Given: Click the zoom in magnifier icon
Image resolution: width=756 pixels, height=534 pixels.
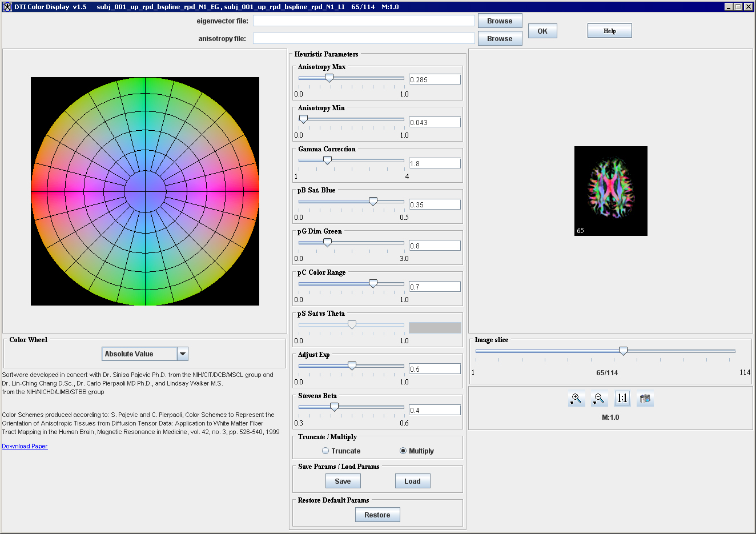Looking at the screenshot, I should (577, 399).
